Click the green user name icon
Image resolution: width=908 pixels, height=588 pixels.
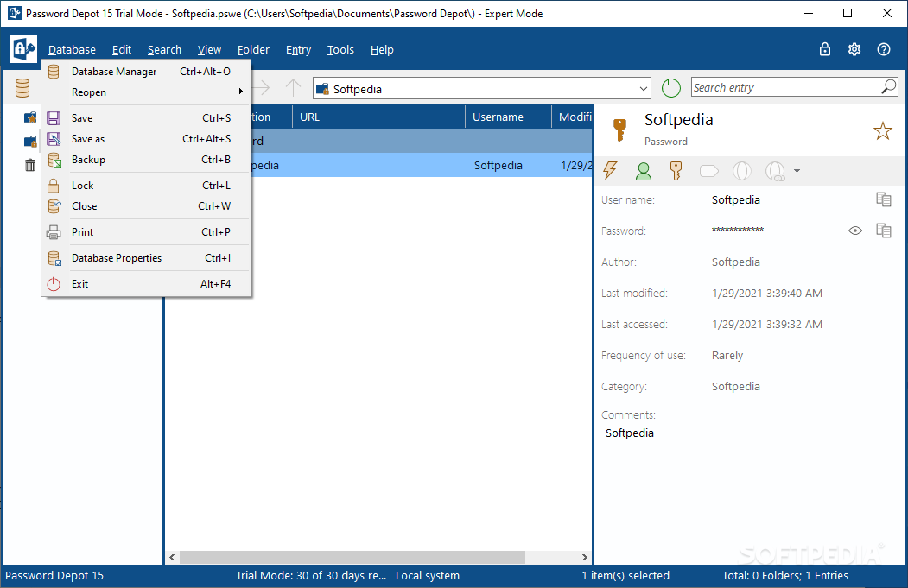tap(643, 171)
